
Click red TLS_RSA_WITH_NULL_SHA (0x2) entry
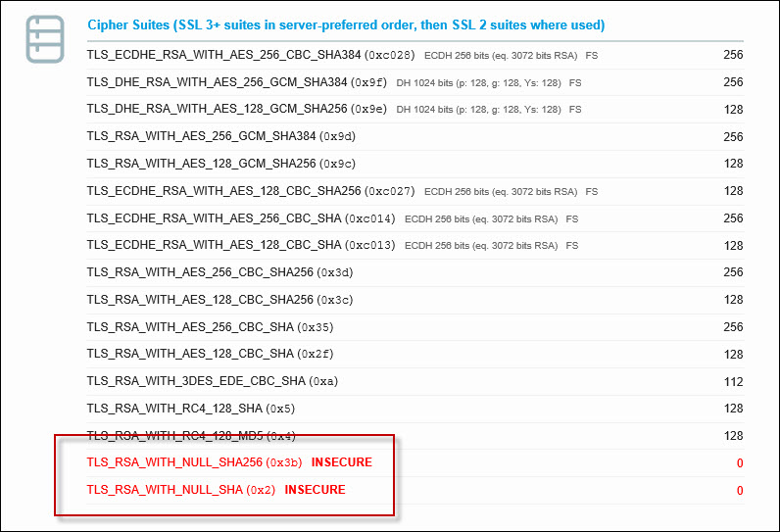[x=181, y=490]
